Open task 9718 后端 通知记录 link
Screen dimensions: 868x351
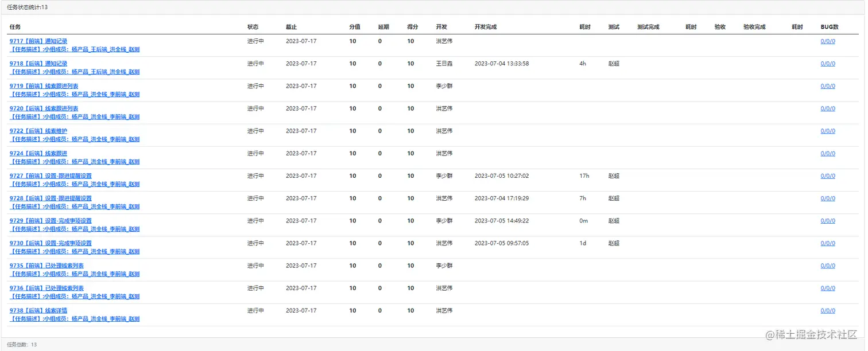[x=38, y=64]
